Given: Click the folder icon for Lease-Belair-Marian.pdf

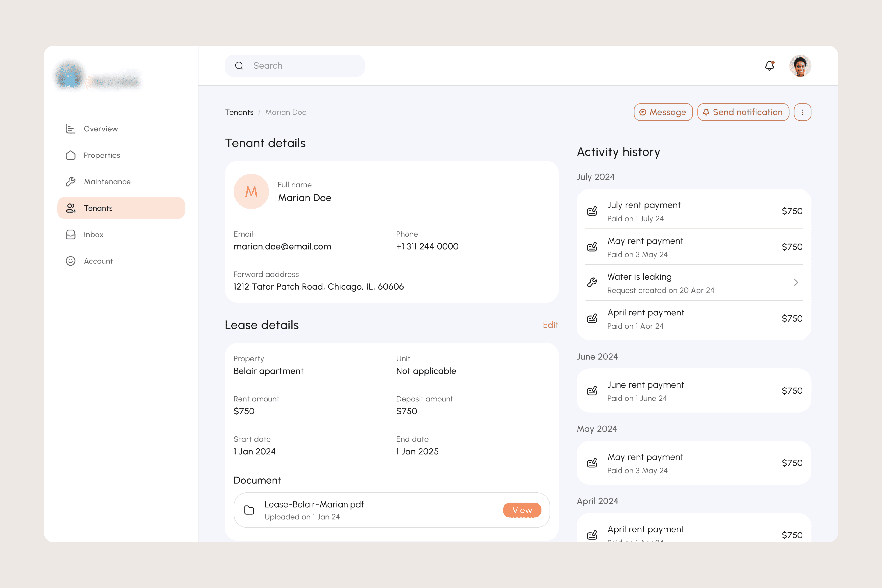Looking at the screenshot, I should click(249, 510).
